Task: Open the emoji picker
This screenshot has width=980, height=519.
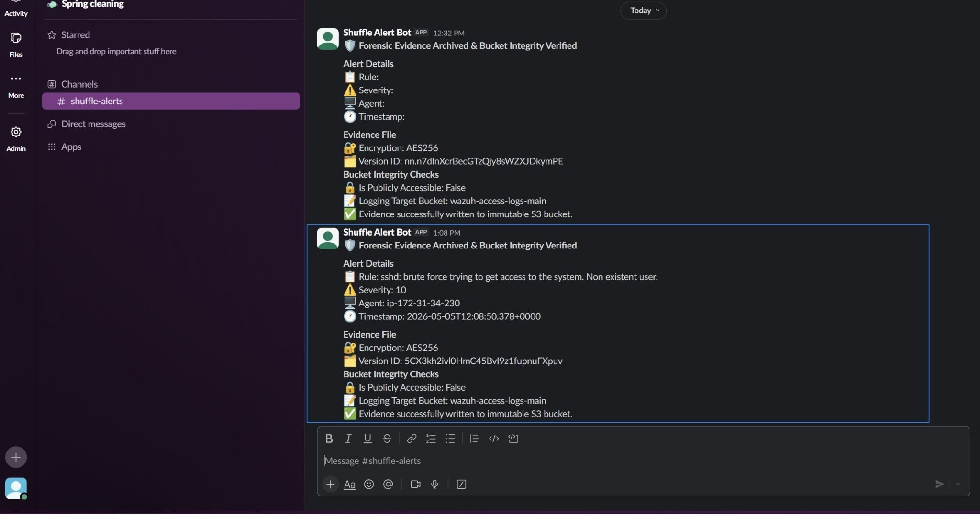Action: pyautogui.click(x=369, y=485)
